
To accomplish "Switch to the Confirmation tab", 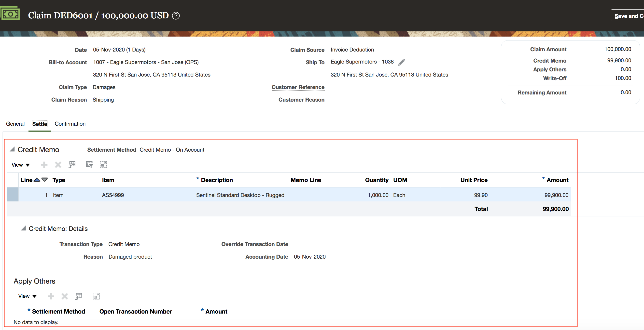I will coord(70,124).
